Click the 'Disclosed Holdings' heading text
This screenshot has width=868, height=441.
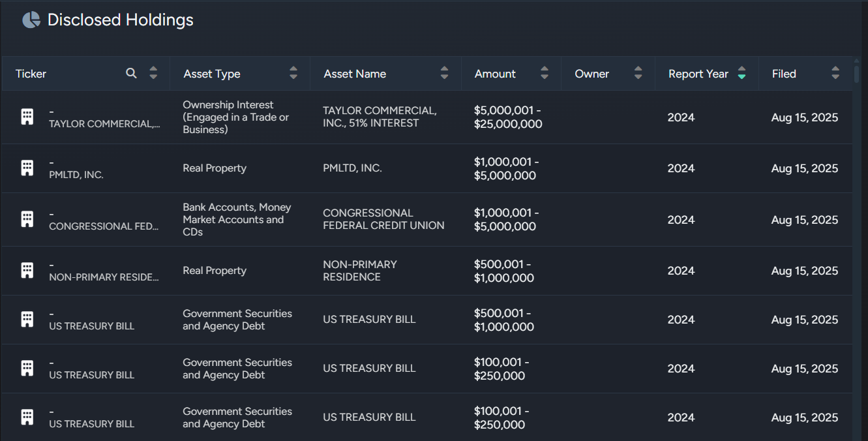click(121, 20)
